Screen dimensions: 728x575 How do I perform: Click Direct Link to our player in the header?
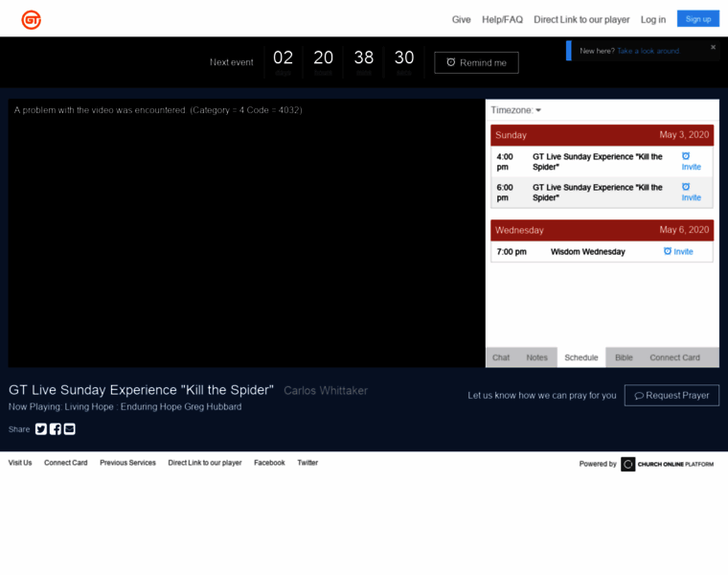coord(581,19)
